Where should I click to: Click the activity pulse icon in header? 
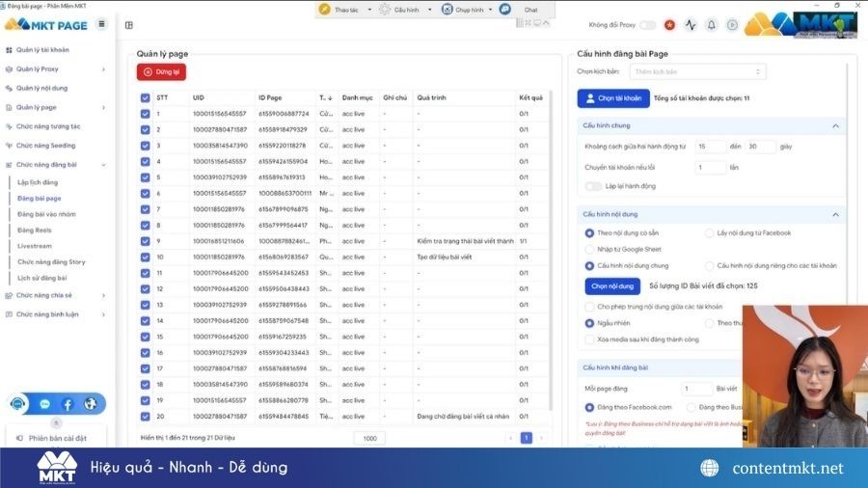coord(691,25)
